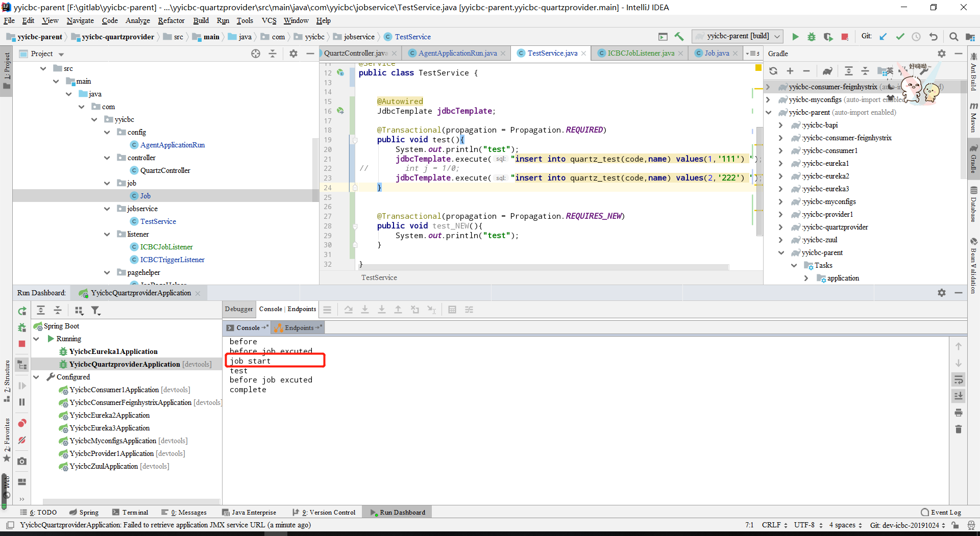Viewport: 980px width, 536px height.
Task: Open the Navigate menu
Action: [80, 20]
